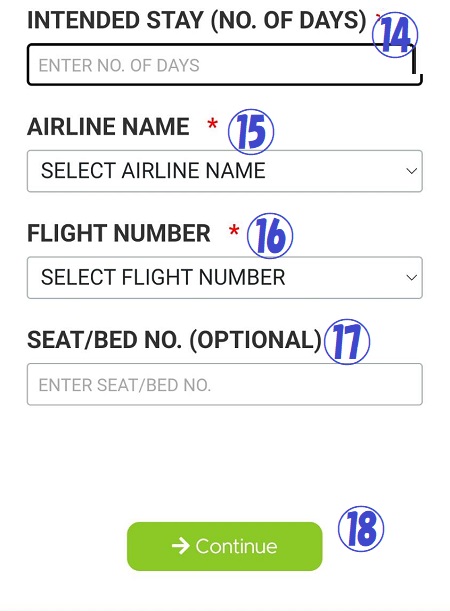The height and width of the screenshot is (611, 450).
Task: Click the chevron on the flight number dropdown
Action: coord(411,277)
